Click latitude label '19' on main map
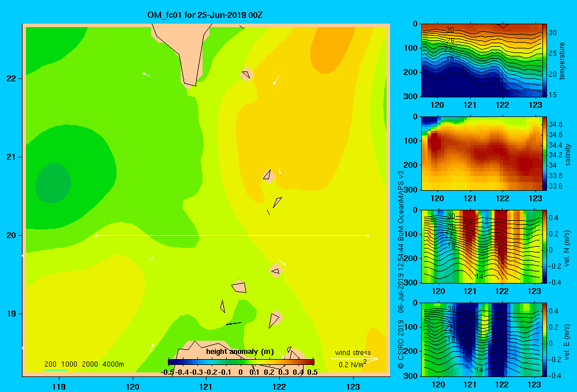This screenshot has width=577, height=392. (x=12, y=314)
